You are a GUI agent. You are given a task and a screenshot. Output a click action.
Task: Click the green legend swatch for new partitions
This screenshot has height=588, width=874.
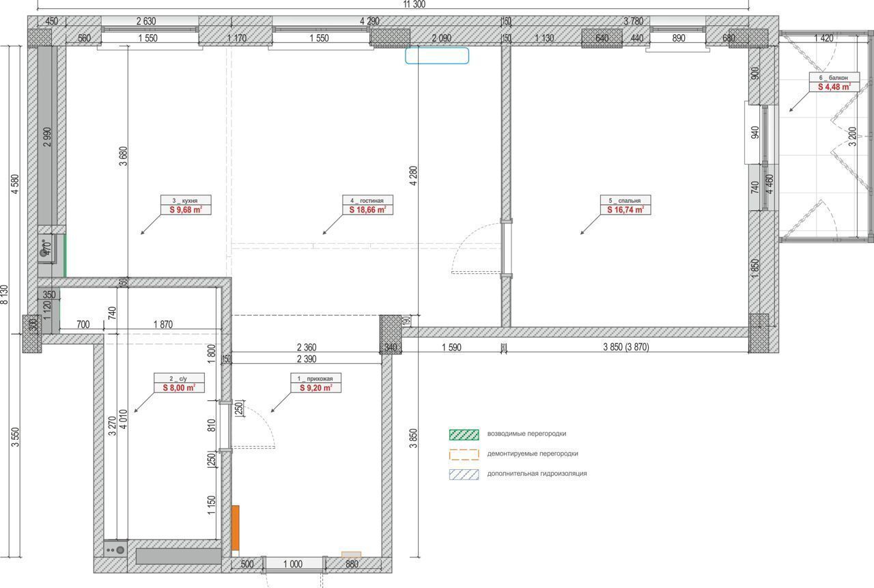click(x=464, y=434)
